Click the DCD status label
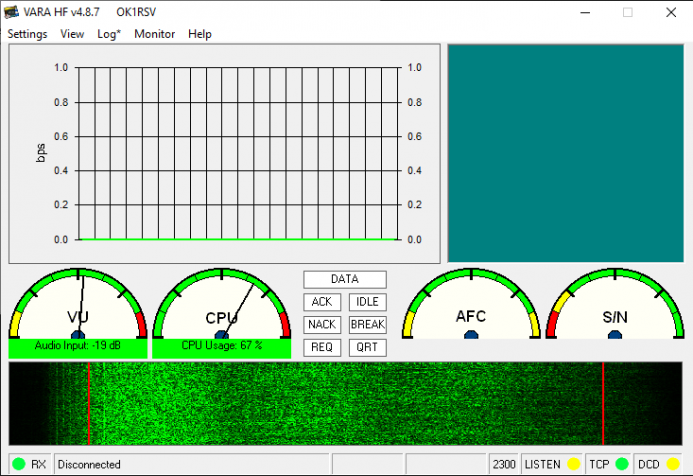Viewport: 693px width, 476px height. (x=648, y=465)
